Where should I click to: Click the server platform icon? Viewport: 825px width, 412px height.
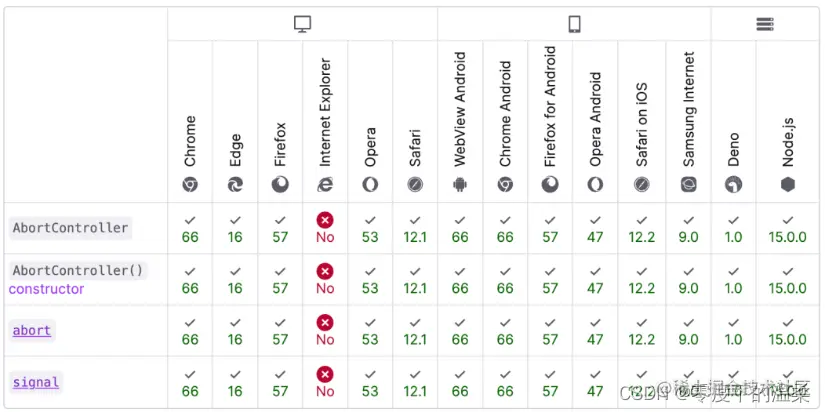766,24
